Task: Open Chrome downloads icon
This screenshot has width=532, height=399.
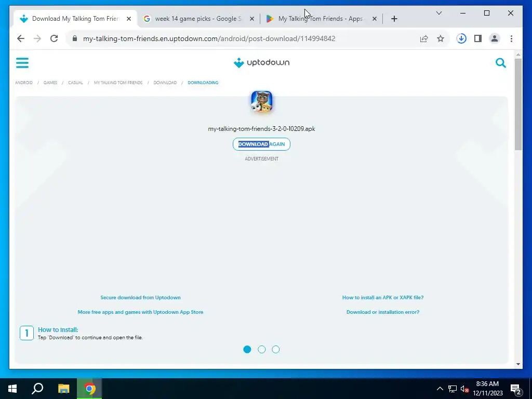Action: tap(461, 38)
